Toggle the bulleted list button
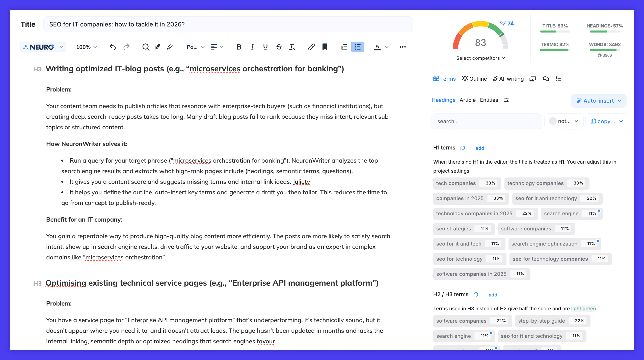 coord(358,47)
